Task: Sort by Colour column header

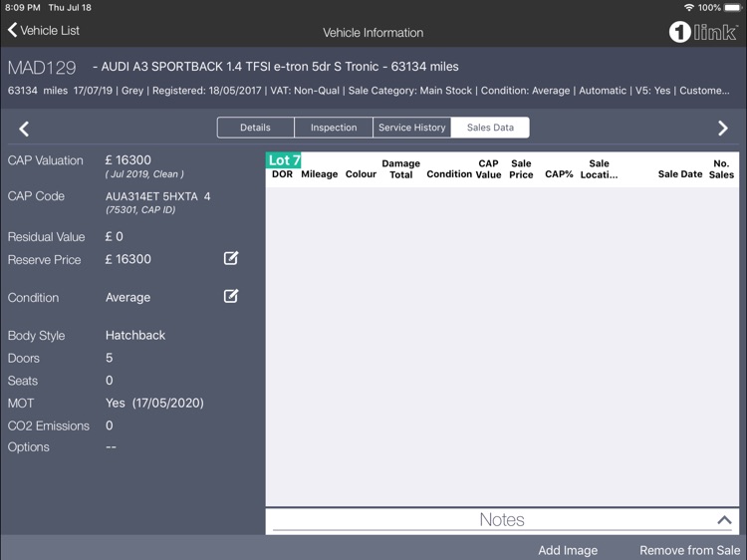Action: coord(361,174)
